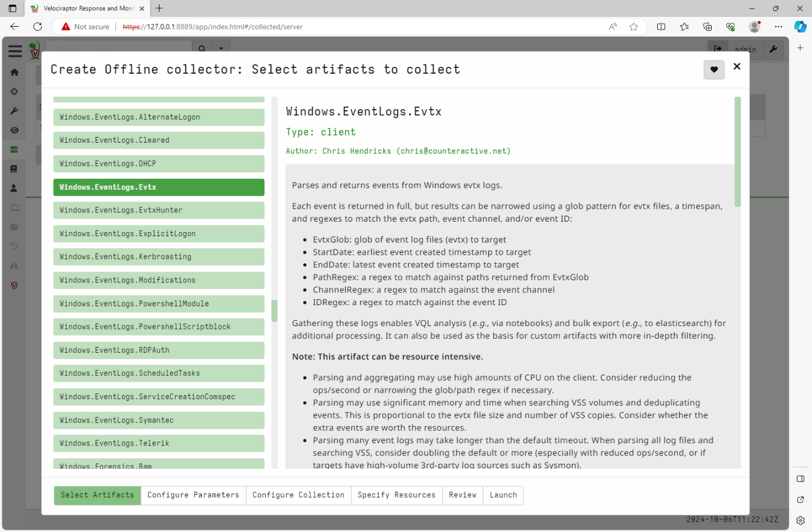Select Windows.EventLogs.Symantec artifact
Viewport: 812px width, 532px height.
[159, 420]
